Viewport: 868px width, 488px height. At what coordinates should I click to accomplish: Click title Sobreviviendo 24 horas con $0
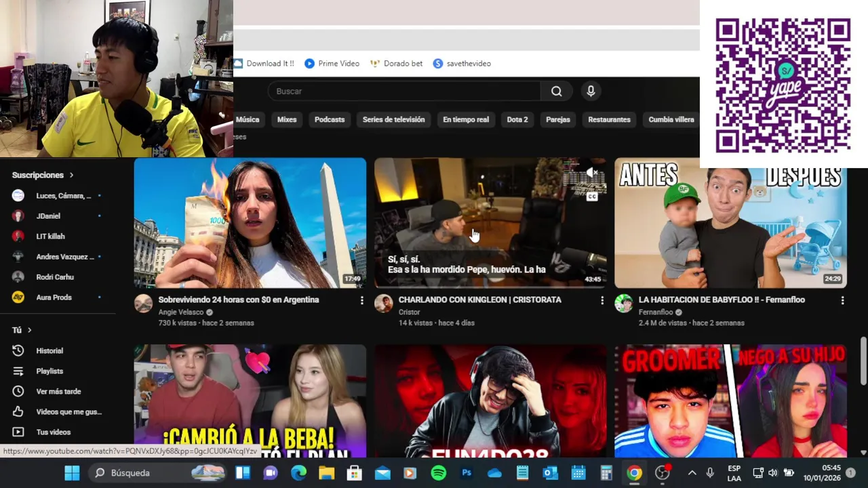[238, 300]
